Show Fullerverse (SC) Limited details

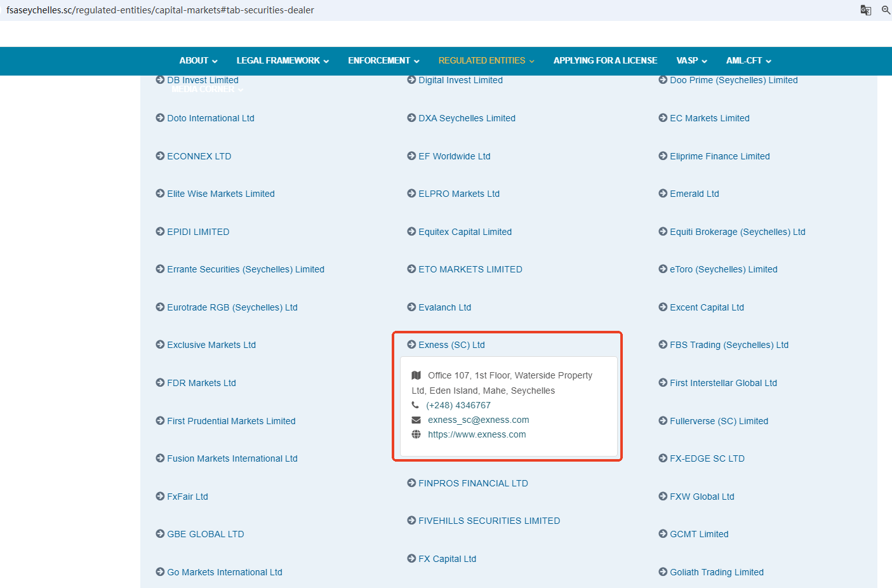click(x=719, y=421)
